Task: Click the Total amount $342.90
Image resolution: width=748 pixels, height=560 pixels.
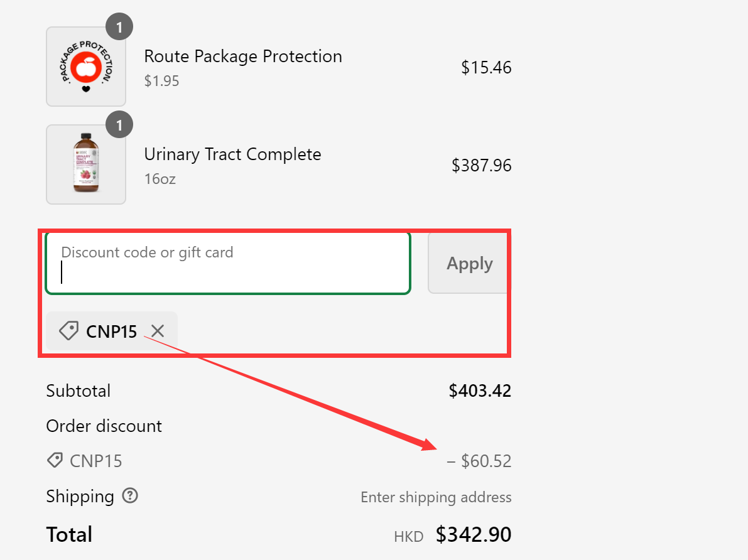Action: [x=473, y=534]
